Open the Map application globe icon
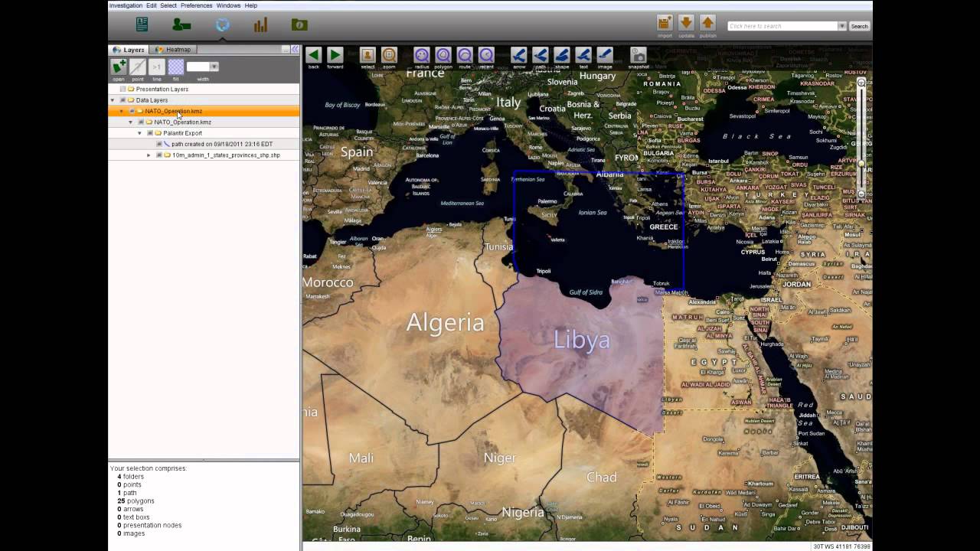Screen dimensions: 980x551 (222, 24)
